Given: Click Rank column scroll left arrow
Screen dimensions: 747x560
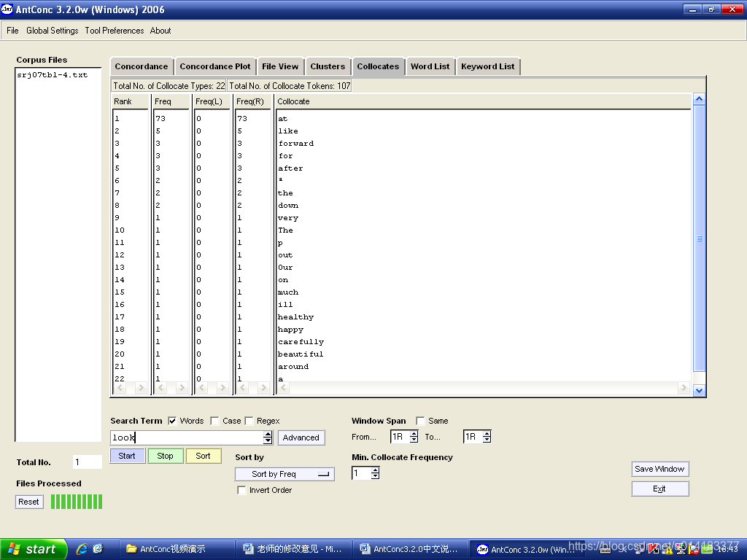Looking at the screenshot, I should 120,388.
